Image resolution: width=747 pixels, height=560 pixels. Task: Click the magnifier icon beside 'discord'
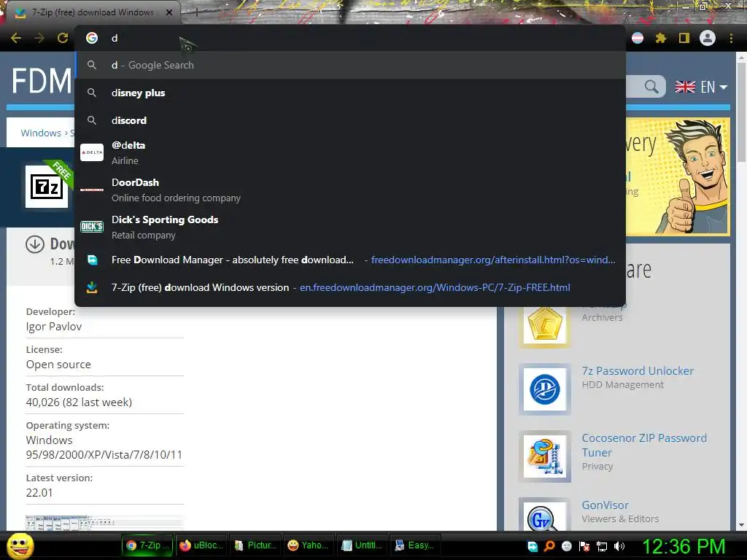(x=92, y=120)
